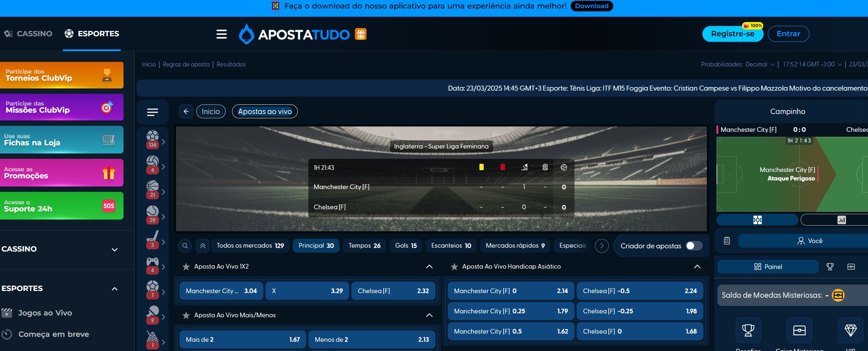Image resolution: width=868 pixels, height=351 pixels.
Task: Toggle the Criador de apostas switch
Action: click(x=694, y=246)
